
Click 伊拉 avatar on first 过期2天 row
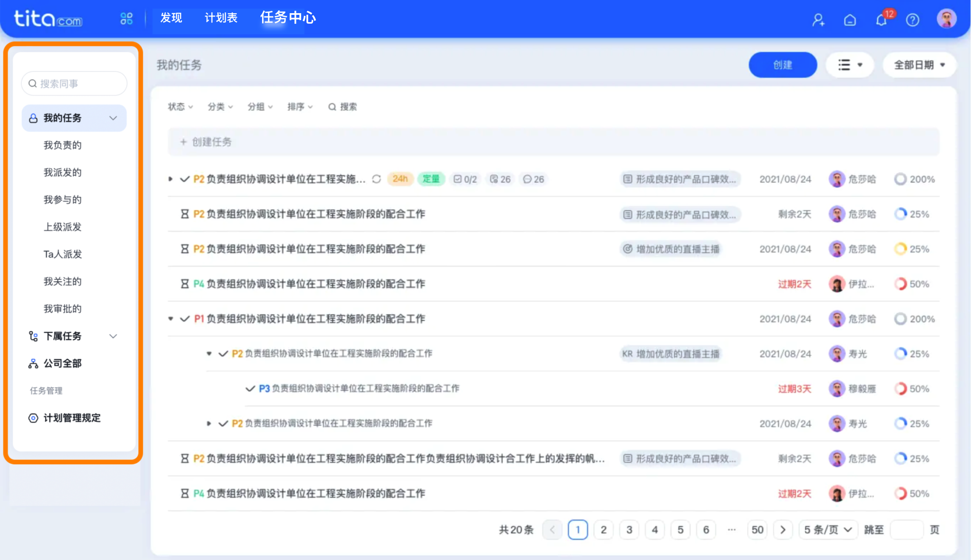click(x=837, y=284)
